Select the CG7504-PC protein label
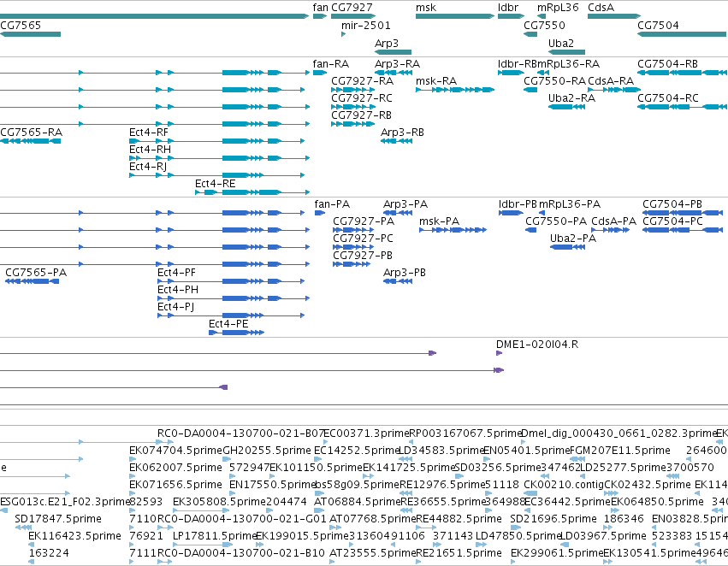The width and height of the screenshot is (728, 566). (x=672, y=221)
